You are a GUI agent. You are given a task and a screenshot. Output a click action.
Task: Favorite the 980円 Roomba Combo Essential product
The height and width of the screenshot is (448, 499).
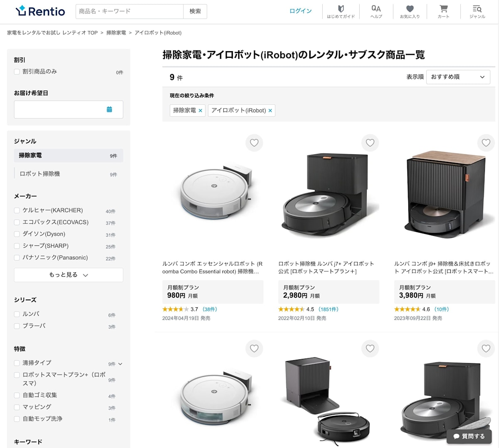pyautogui.click(x=254, y=143)
